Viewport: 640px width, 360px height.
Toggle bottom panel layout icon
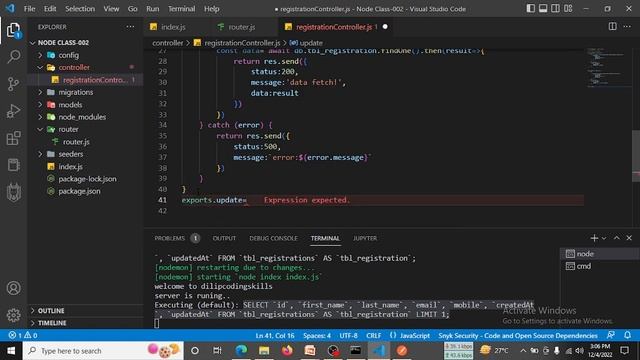click(x=543, y=9)
